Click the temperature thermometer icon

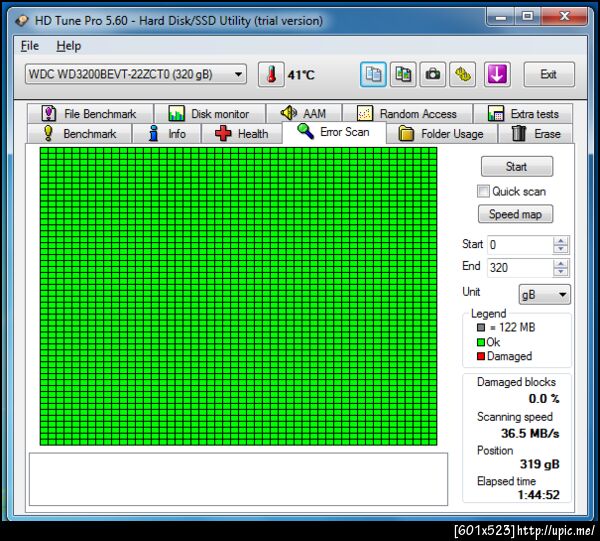[x=271, y=74]
